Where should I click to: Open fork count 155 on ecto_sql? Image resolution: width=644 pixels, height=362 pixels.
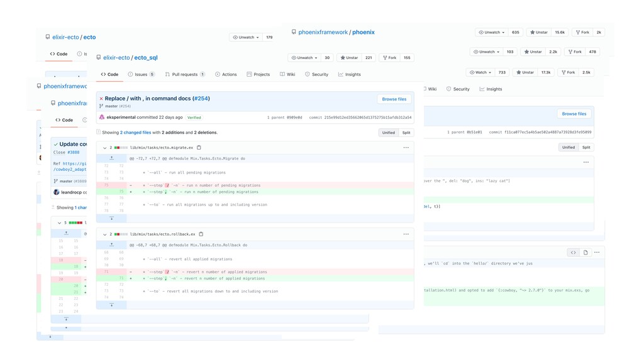pyautogui.click(x=407, y=57)
